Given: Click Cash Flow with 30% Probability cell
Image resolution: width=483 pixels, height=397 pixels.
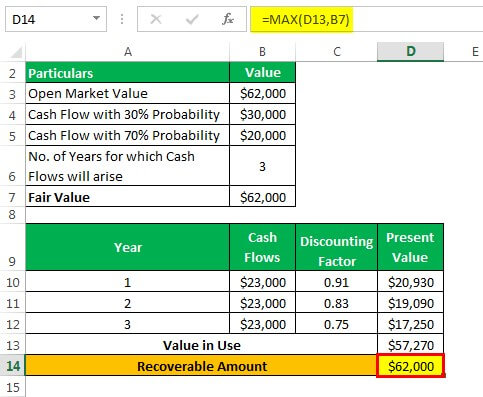Looking at the screenshot, I should (x=128, y=115).
